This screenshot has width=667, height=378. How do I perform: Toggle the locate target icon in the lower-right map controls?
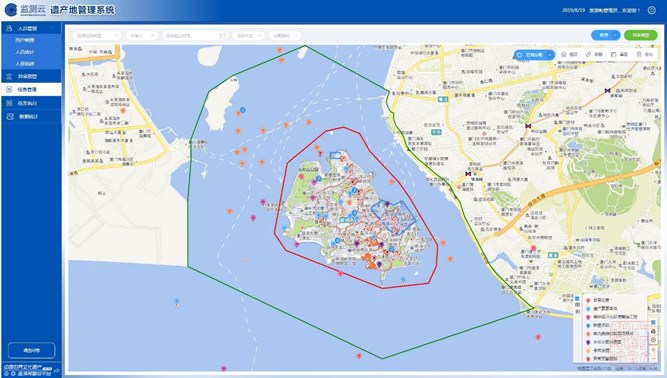coord(653,339)
